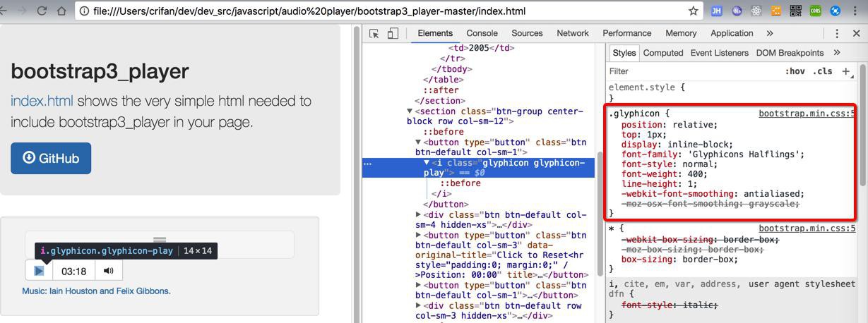Open the DOM node actions three-dot gutter
Image resolution: width=868 pixels, height=323 pixels.
pos(367,163)
